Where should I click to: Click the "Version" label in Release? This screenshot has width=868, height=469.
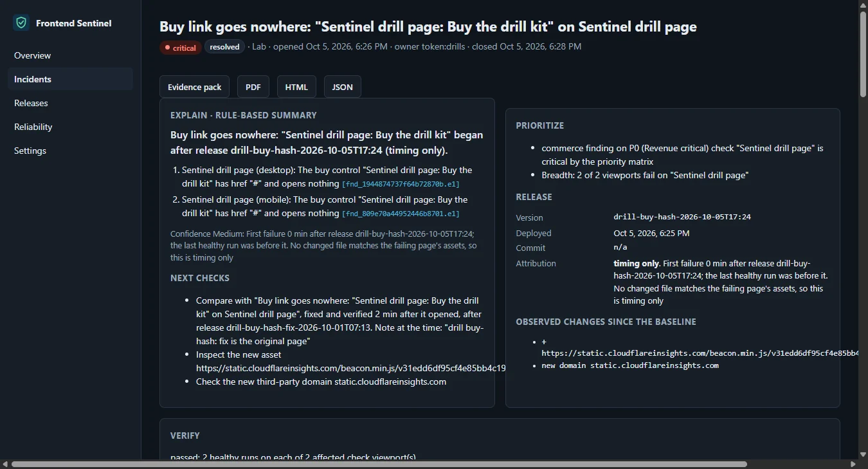coord(529,217)
